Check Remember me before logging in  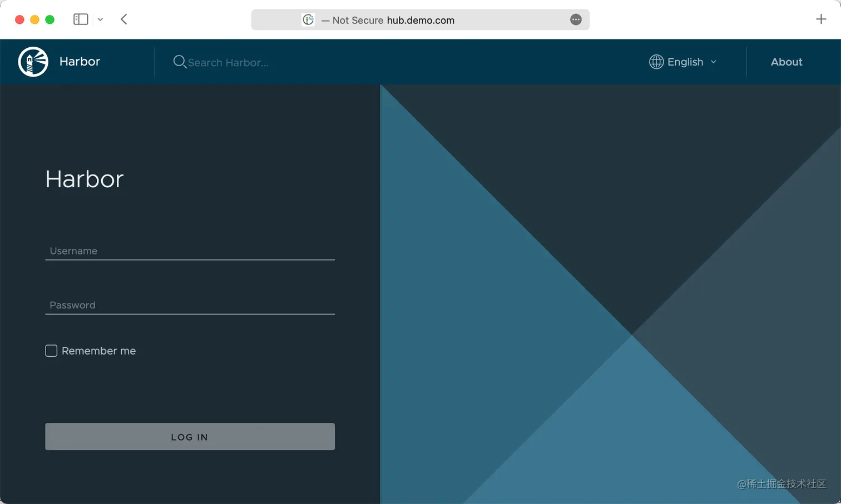tap(51, 351)
